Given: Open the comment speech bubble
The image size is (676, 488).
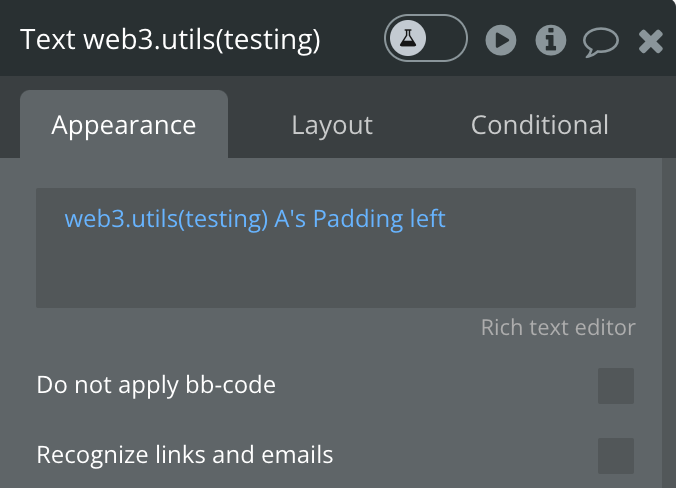Looking at the screenshot, I should [600, 41].
